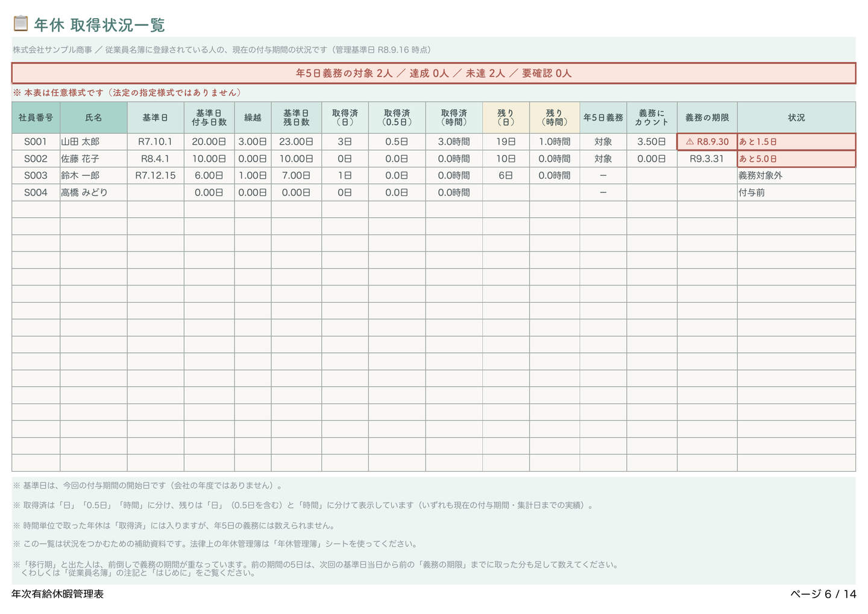
Task: Select the 基準日 value R8.4.1
Action: pyautogui.click(x=155, y=159)
